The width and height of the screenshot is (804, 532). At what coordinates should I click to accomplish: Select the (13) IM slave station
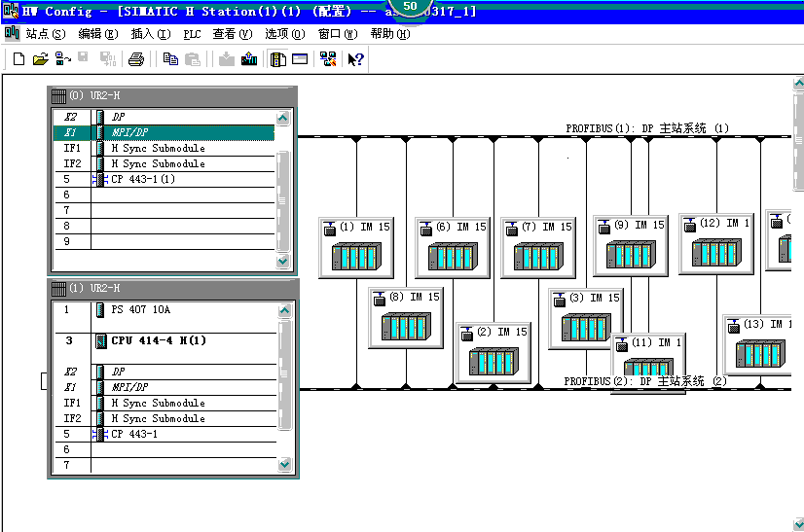click(757, 345)
